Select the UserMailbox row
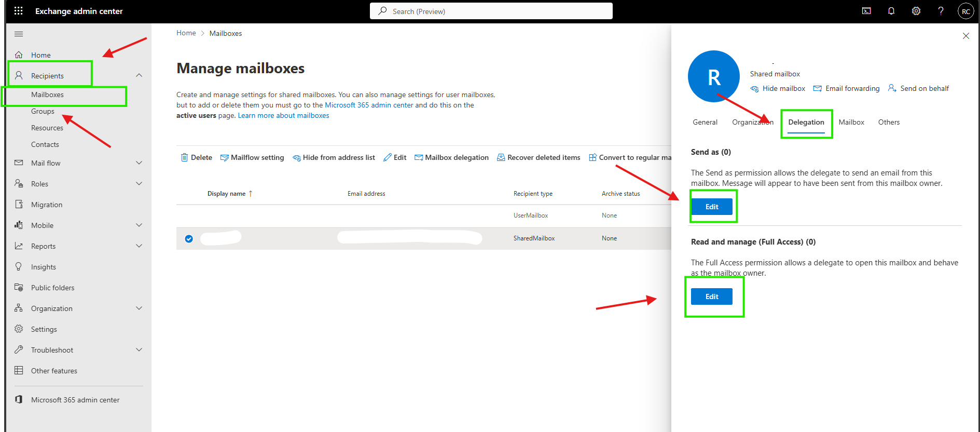 point(424,215)
